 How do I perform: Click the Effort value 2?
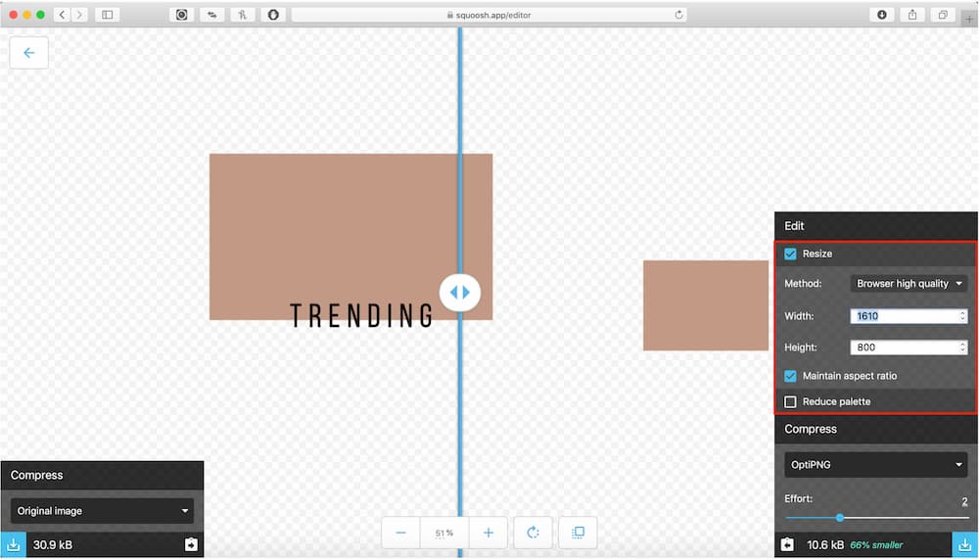[x=964, y=501]
